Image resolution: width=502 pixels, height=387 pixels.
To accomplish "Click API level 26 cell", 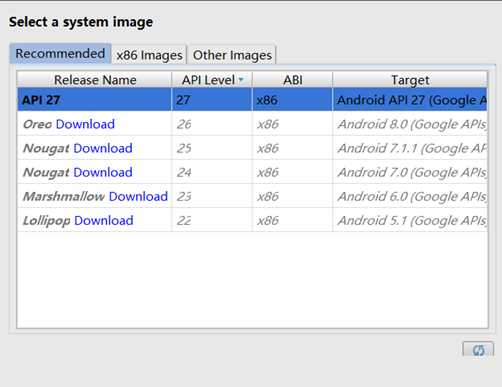I will pos(212,124).
